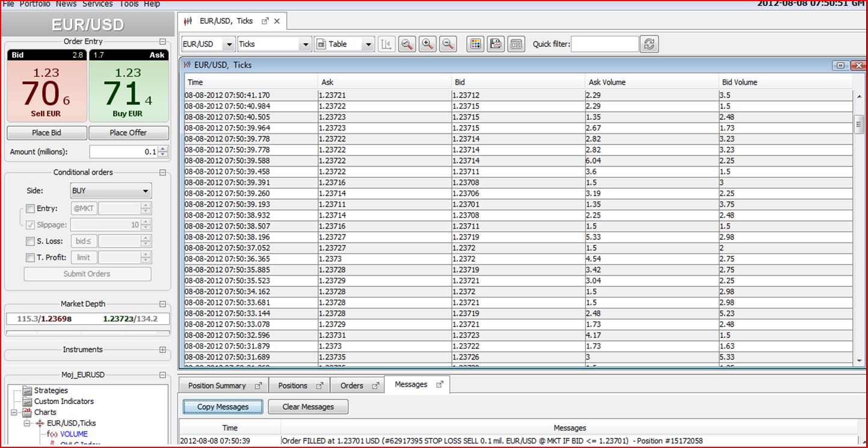Open the Services menu
868x448 pixels.
coord(97,4)
